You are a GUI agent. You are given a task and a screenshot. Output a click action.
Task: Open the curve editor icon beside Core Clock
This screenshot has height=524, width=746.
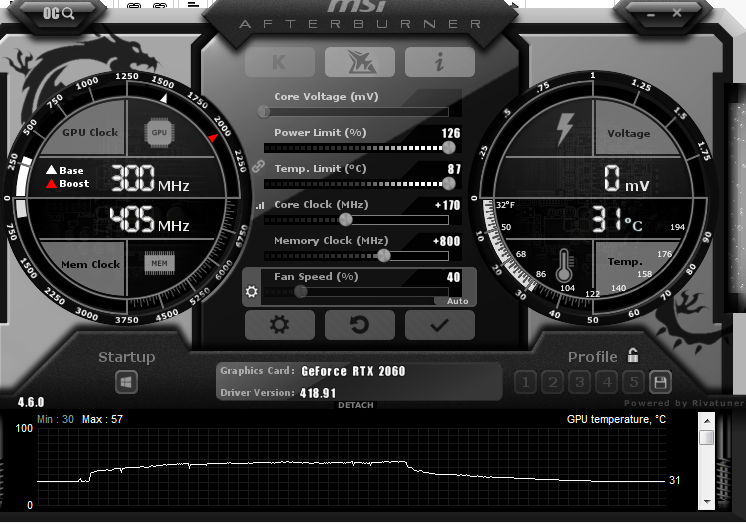point(260,206)
